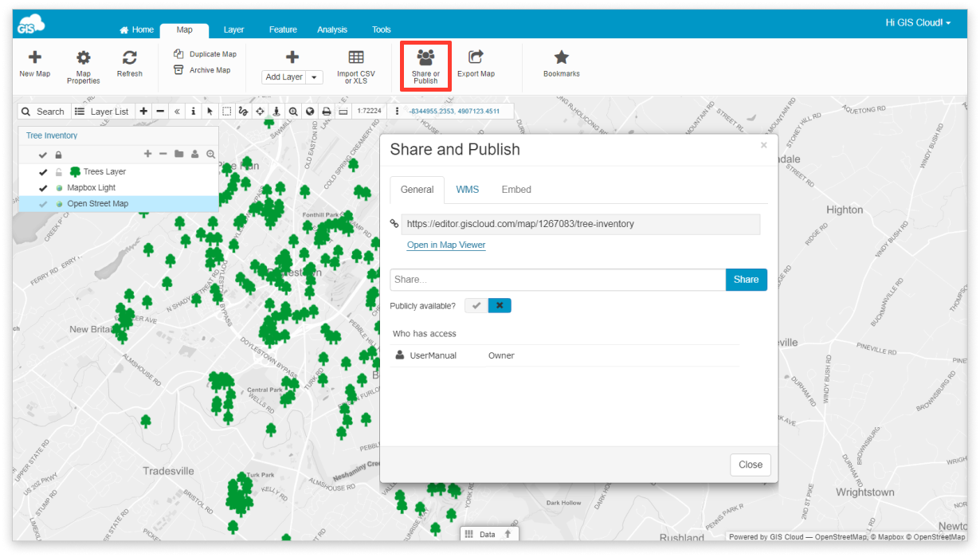This screenshot has height=557, width=980.
Task: Select the freehand measure line tool
Action: point(243,112)
